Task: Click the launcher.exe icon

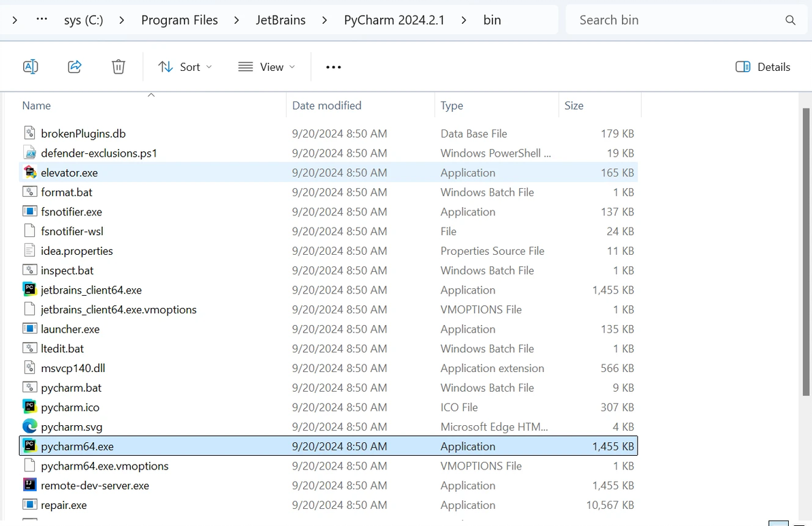Action: 29,328
